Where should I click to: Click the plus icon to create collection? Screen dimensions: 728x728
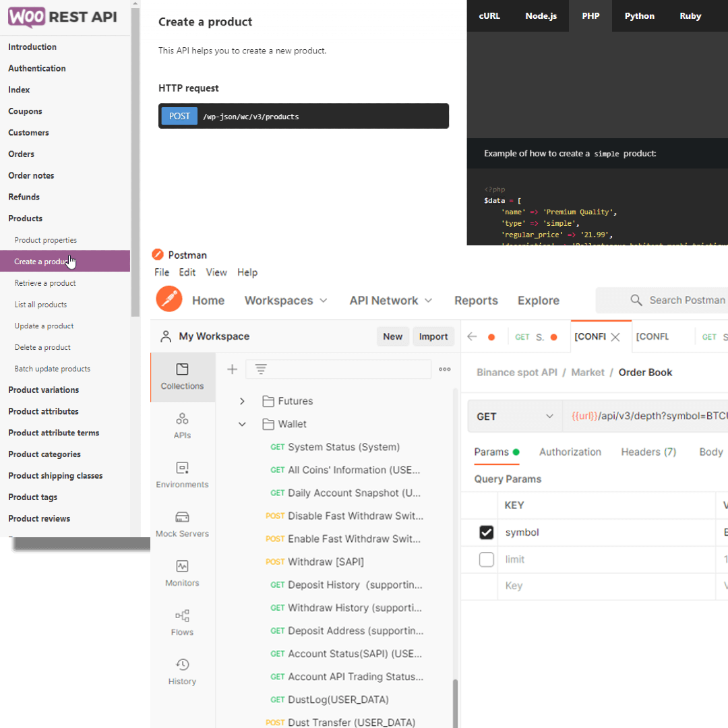click(232, 369)
